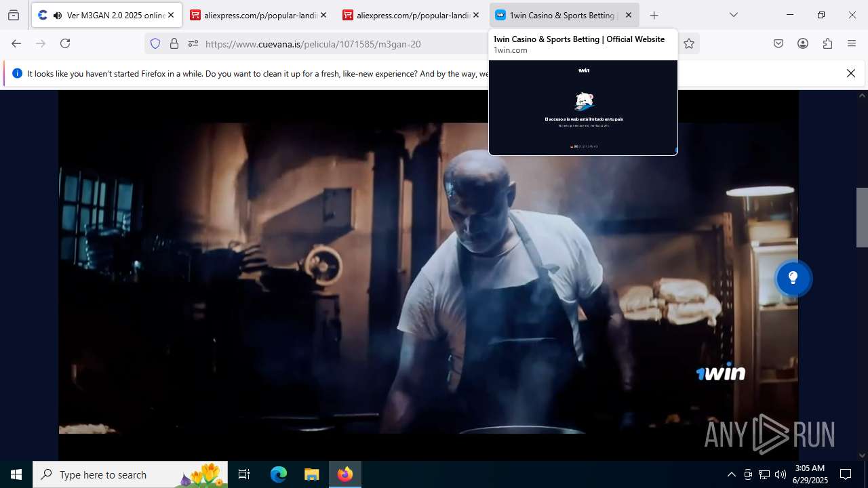Launch Microsoft Edge from taskbar
This screenshot has width=868, height=488.
point(279,474)
